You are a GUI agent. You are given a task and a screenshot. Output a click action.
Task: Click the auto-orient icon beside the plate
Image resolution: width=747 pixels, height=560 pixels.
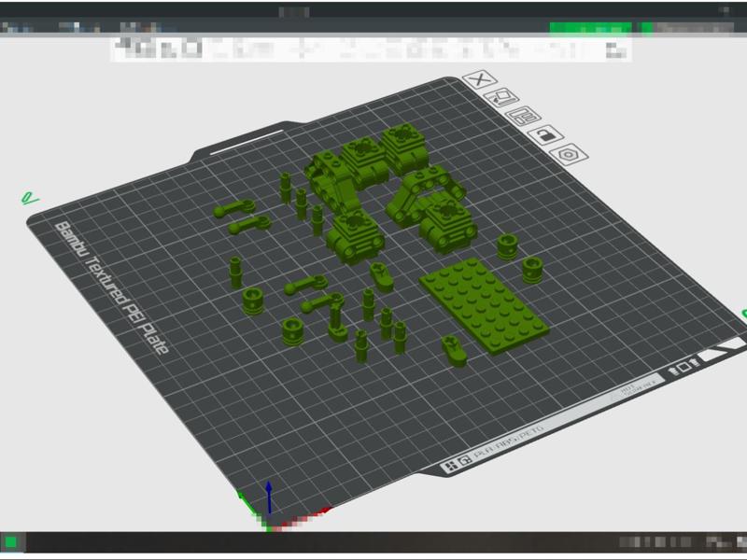tap(502, 97)
